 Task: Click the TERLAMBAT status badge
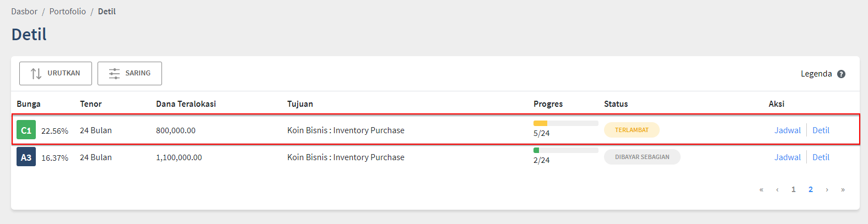pyautogui.click(x=632, y=130)
